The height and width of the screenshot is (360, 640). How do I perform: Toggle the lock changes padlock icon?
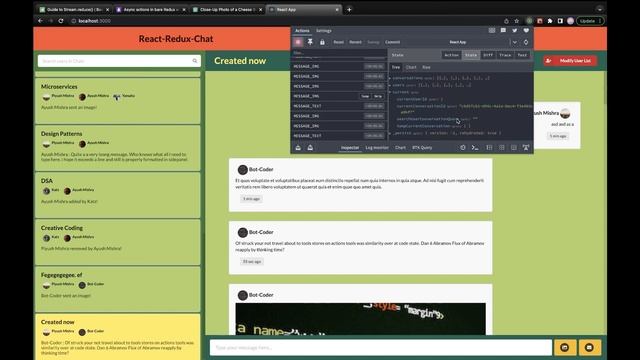click(x=322, y=42)
